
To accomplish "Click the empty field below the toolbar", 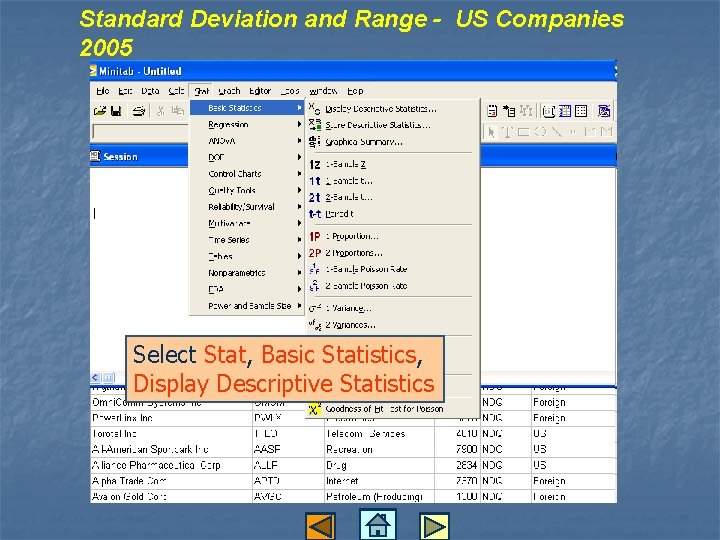I will (141, 132).
